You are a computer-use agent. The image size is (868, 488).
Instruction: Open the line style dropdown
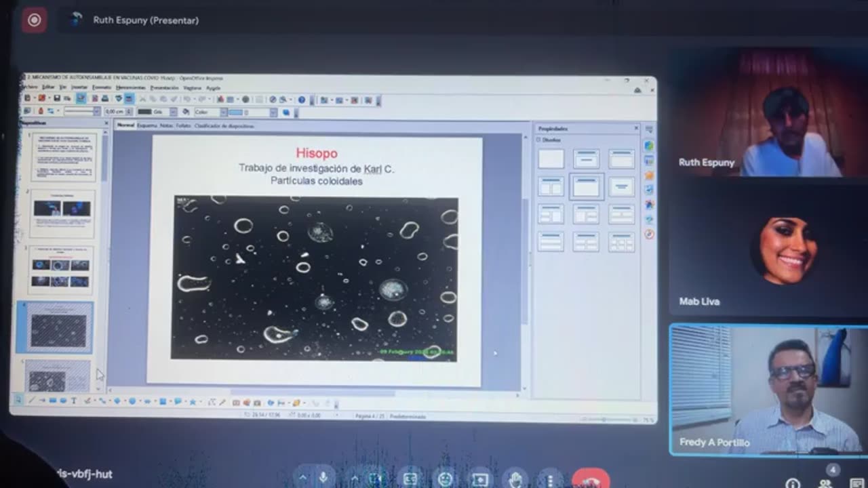tap(96, 112)
